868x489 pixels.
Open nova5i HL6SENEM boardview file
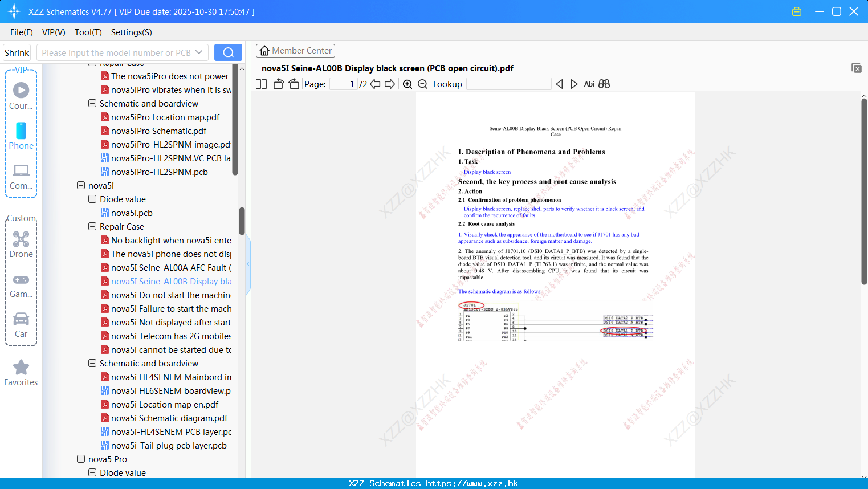pyautogui.click(x=171, y=390)
